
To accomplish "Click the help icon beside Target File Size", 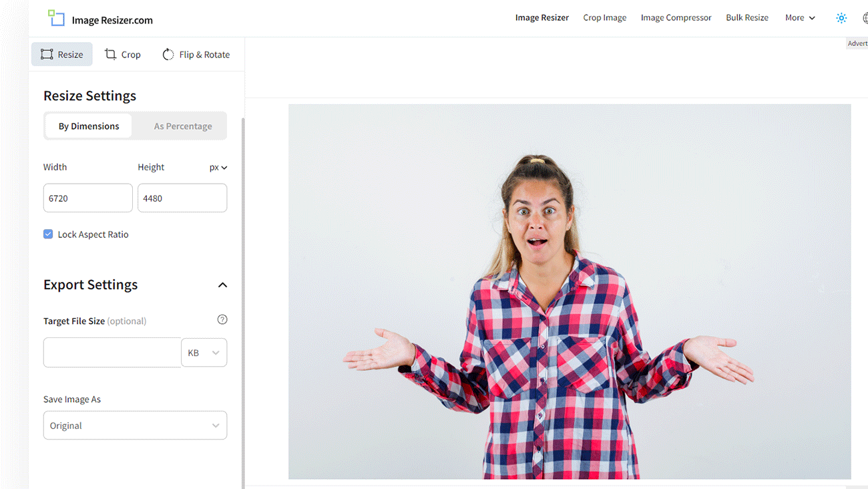I will coord(222,320).
